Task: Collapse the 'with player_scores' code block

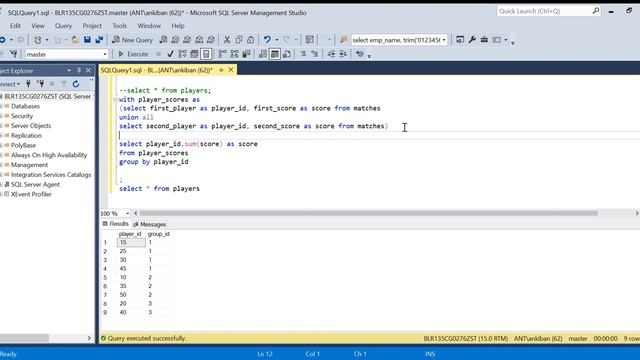Action: click(116, 99)
